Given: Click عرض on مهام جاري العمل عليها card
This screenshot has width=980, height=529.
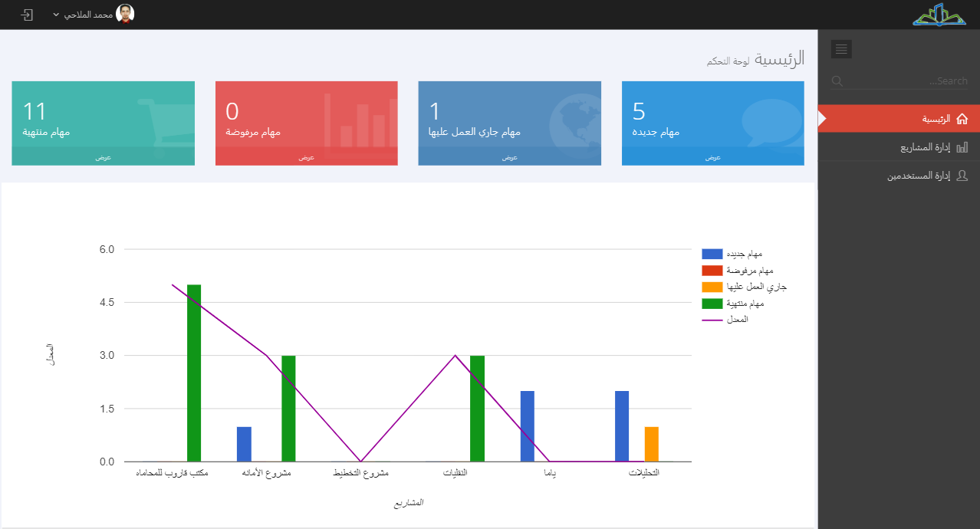Looking at the screenshot, I should (510, 157).
